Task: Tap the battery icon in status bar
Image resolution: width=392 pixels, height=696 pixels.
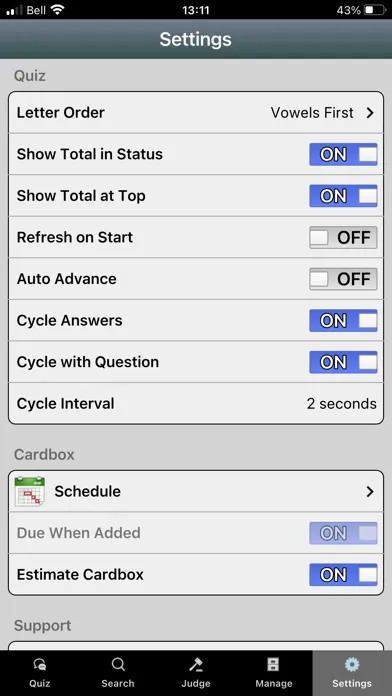Action: [375, 10]
